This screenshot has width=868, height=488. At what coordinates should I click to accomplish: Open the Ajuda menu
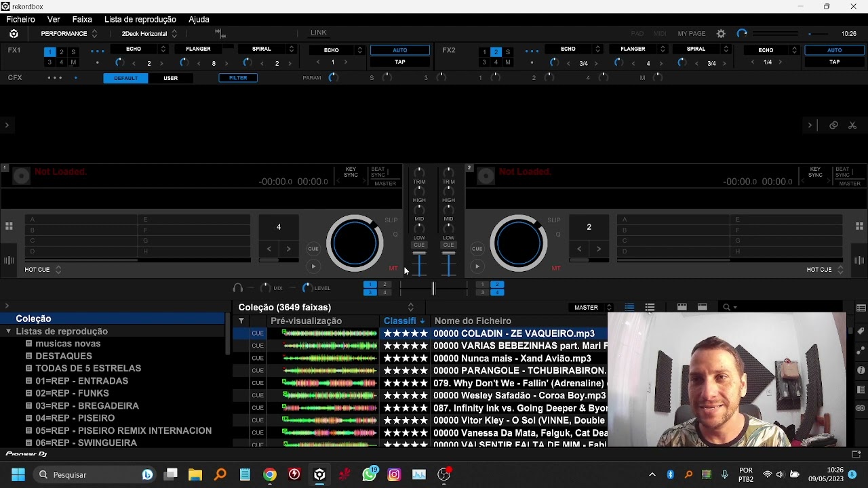coord(199,20)
